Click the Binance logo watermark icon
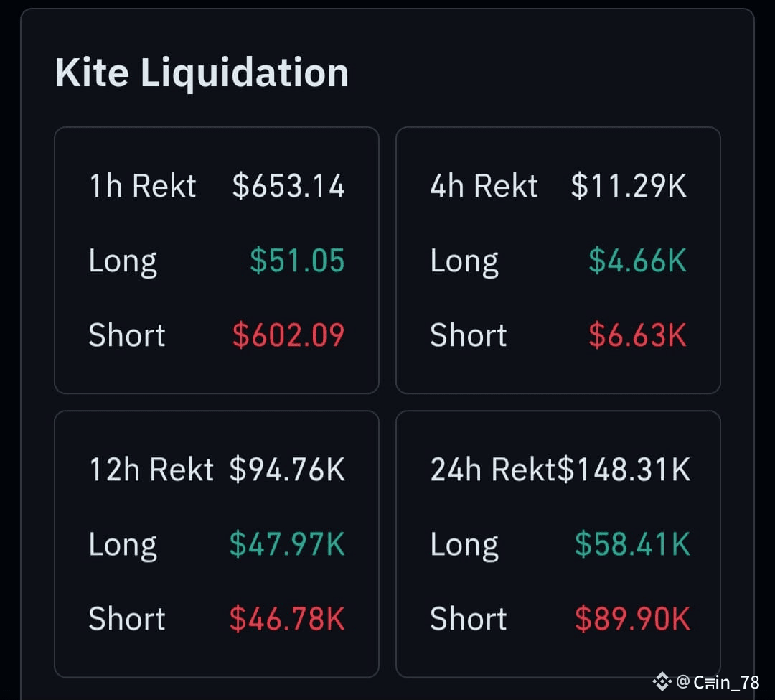 (661, 681)
